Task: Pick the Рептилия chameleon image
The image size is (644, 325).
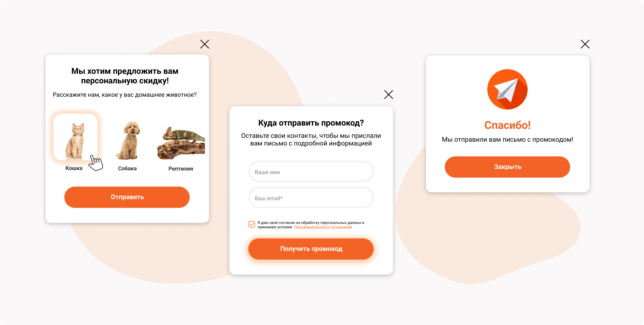Action: pos(181,143)
